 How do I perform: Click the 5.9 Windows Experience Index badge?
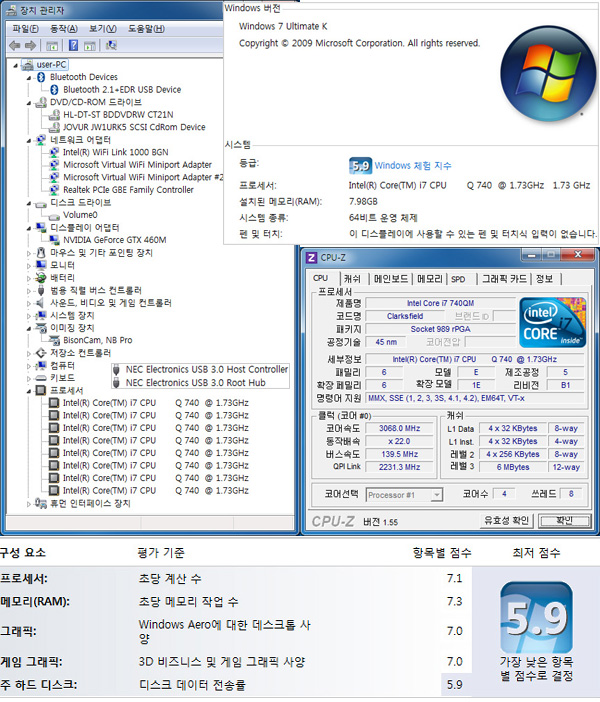pos(360,166)
